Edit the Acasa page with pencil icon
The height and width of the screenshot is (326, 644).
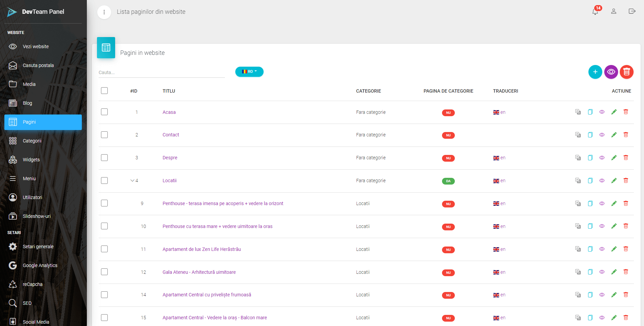click(x=614, y=112)
